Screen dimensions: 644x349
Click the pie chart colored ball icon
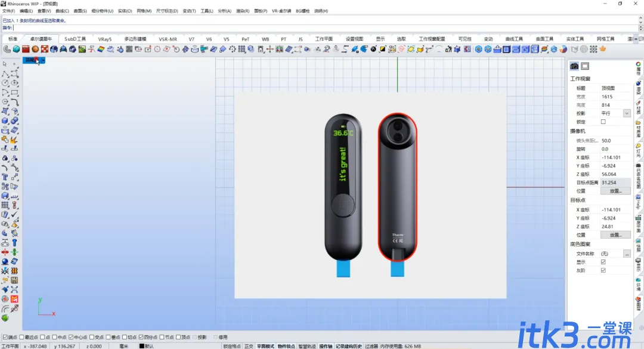tap(563, 50)
